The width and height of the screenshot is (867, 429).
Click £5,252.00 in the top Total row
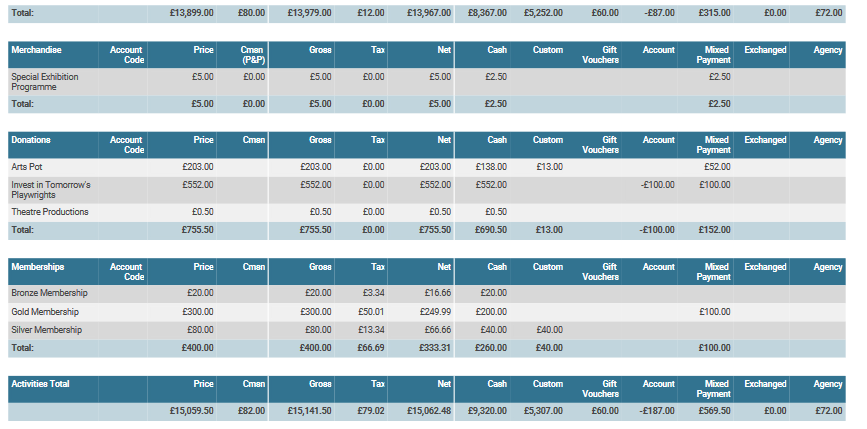click(x=544, y=13)
